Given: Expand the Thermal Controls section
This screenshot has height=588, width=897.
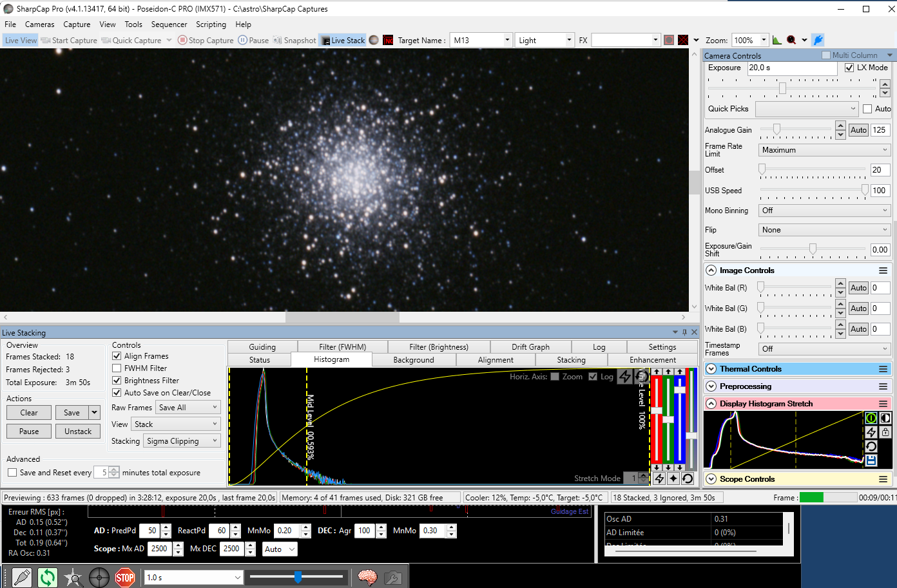Looking at the screenshot, I should click(711, 369).
